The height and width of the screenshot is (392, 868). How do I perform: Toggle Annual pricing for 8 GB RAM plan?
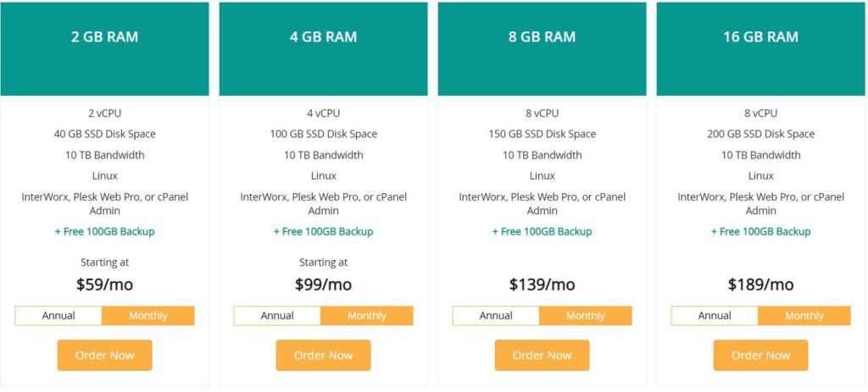click(496, 316)
